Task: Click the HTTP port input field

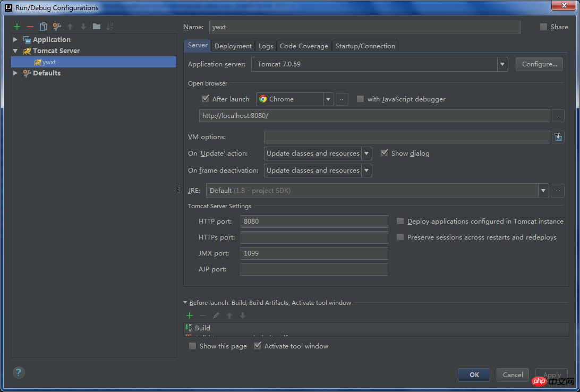Action: tap(314, 221)
